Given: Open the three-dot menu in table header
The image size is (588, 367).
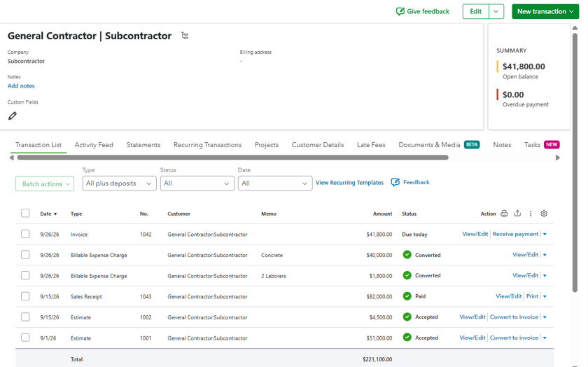Looking at the screenshot, I should 531,214.
